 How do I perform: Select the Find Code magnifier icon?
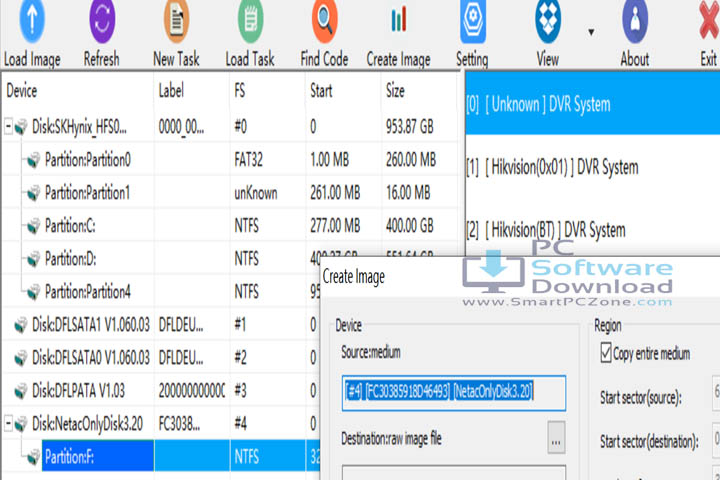coord(324,20)
